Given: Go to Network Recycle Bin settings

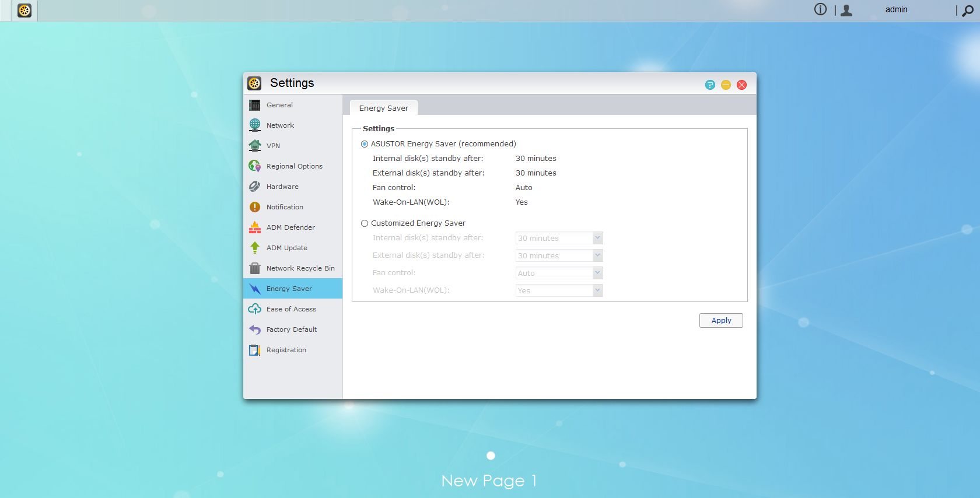Looking at the screenshot, I should (x=293, y=268).
